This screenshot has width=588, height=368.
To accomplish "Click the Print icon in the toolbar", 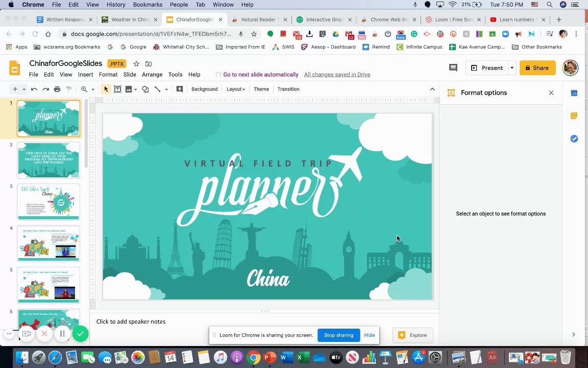I will click(x=57, y=89).
